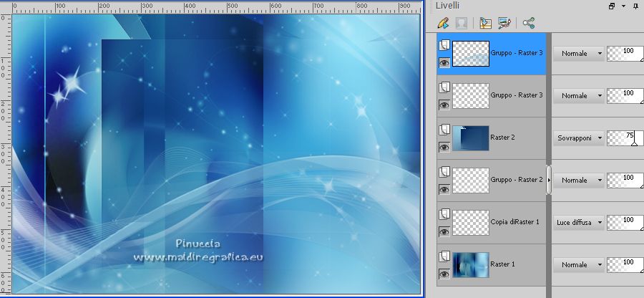Click the thumbnail of Gruppo - Raster 2

pos(471,180)
